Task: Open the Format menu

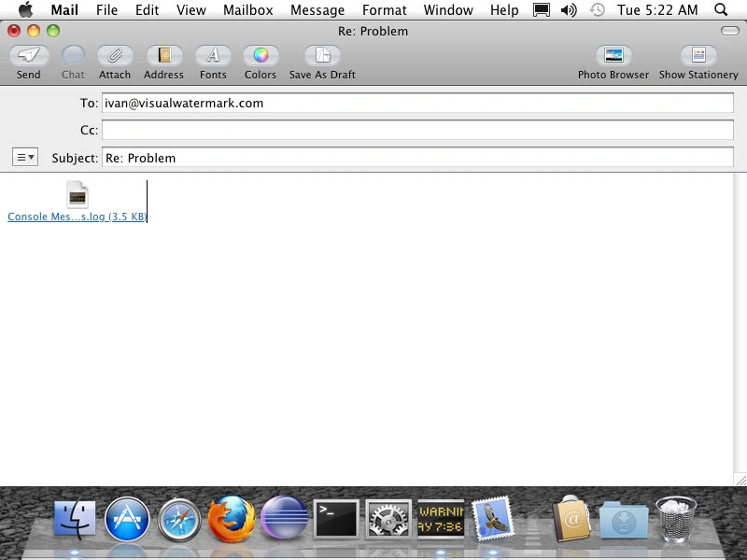Action: pos(385,10)
